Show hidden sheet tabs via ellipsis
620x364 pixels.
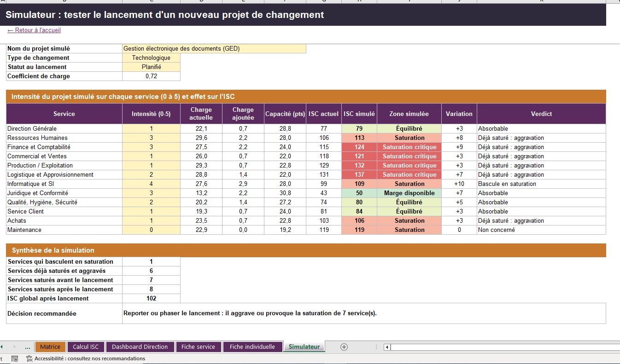27,347
